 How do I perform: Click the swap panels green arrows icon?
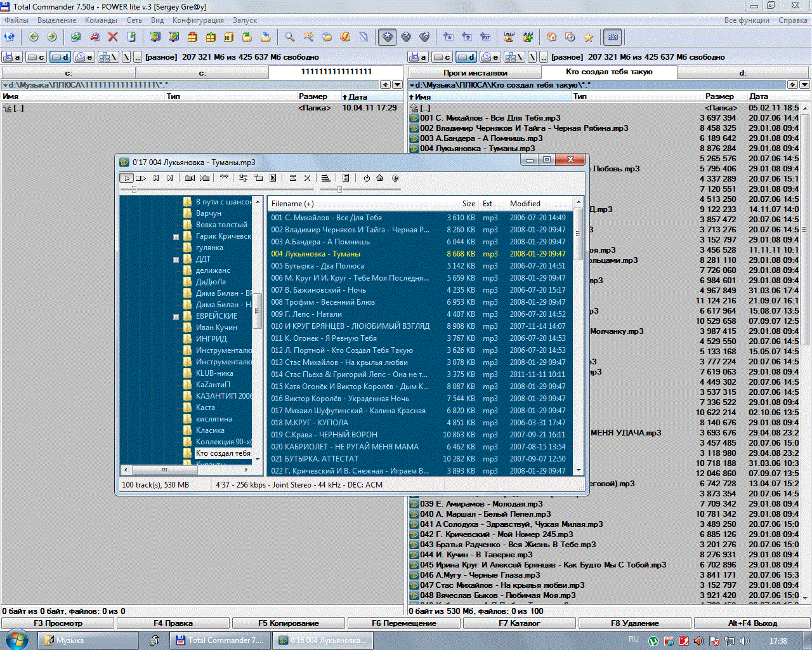coord(76,37)
